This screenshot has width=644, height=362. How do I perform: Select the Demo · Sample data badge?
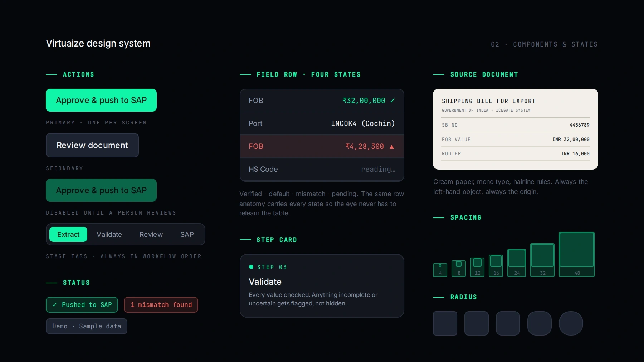pos(87,326)
